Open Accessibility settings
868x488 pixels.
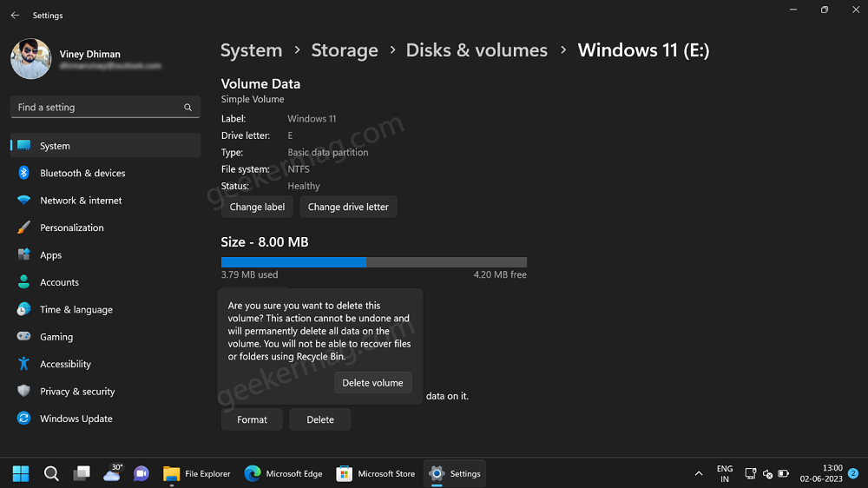105,364
